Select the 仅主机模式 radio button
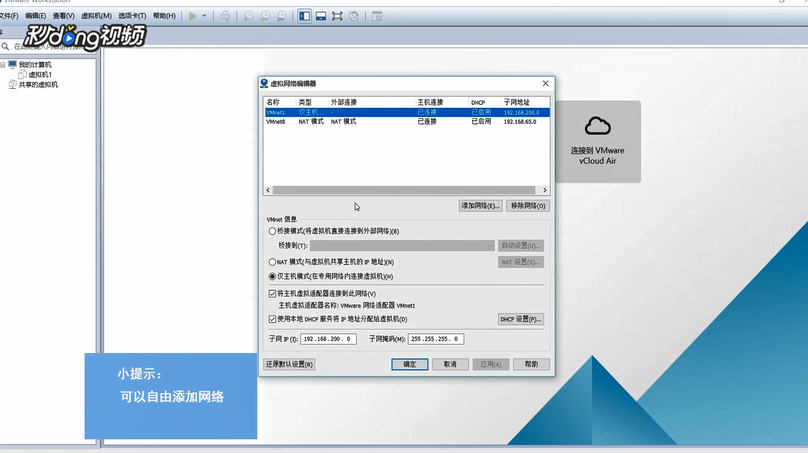The width and height of the screenshot is (808, 453). 272,277
